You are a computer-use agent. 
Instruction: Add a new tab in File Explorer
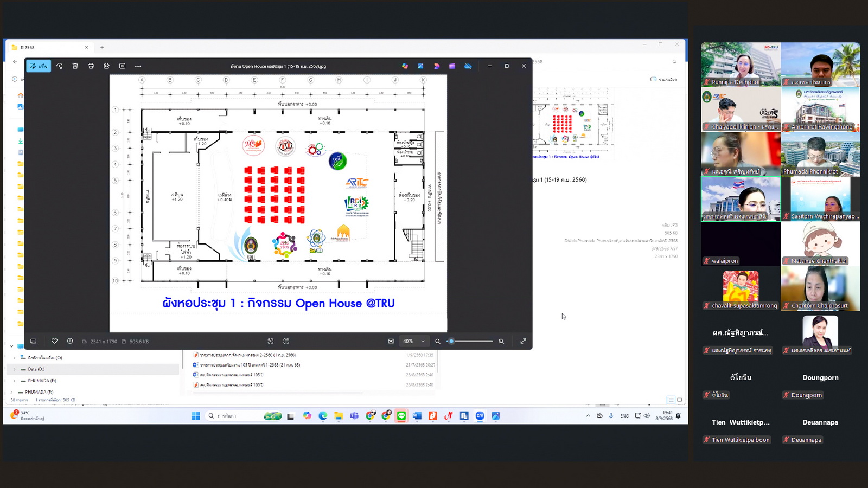tap(102, 48)
